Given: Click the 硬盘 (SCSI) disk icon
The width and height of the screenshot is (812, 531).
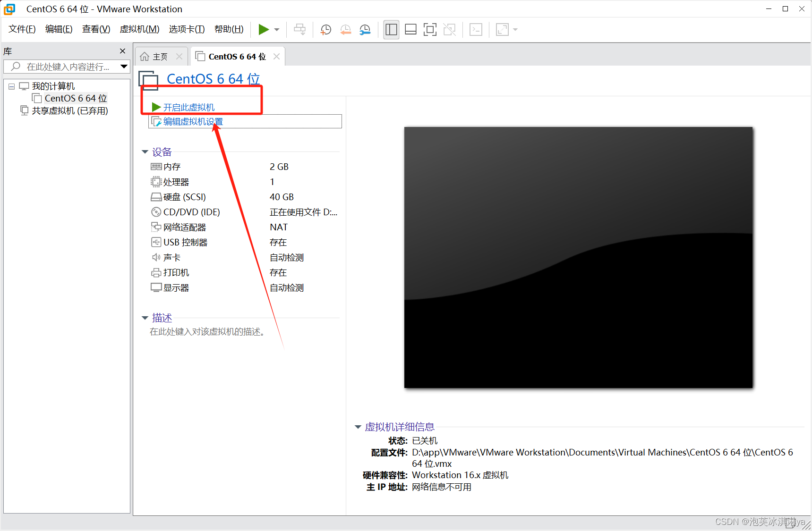Looking at the screenshot, I should pyautogui.click(x=156, y=197).
